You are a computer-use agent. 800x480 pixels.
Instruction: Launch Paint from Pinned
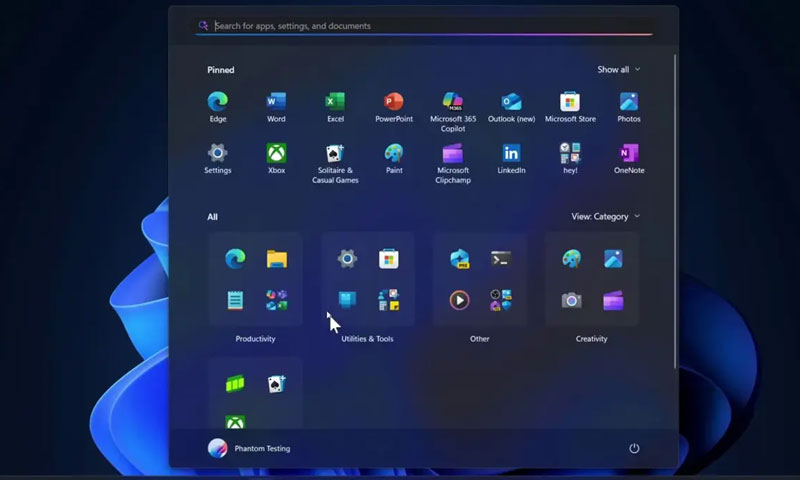click(x=394, y=159)
